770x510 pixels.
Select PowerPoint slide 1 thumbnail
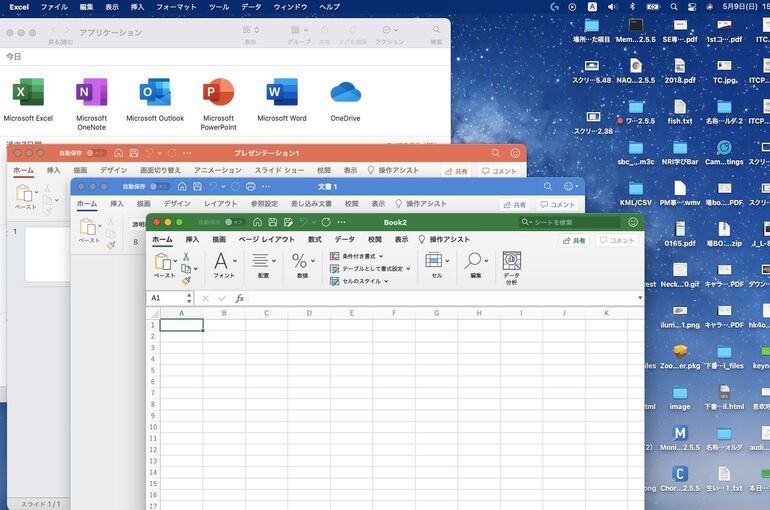(x=47, y=254)
